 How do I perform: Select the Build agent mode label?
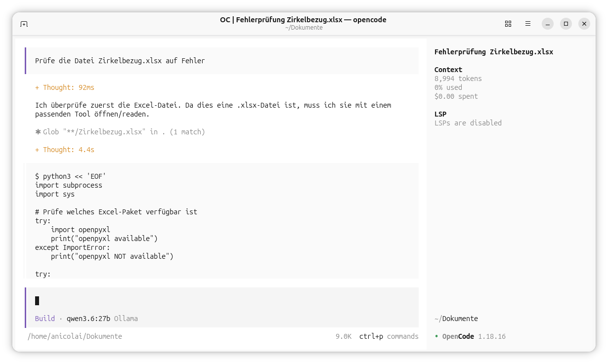[x=45, y=319]
